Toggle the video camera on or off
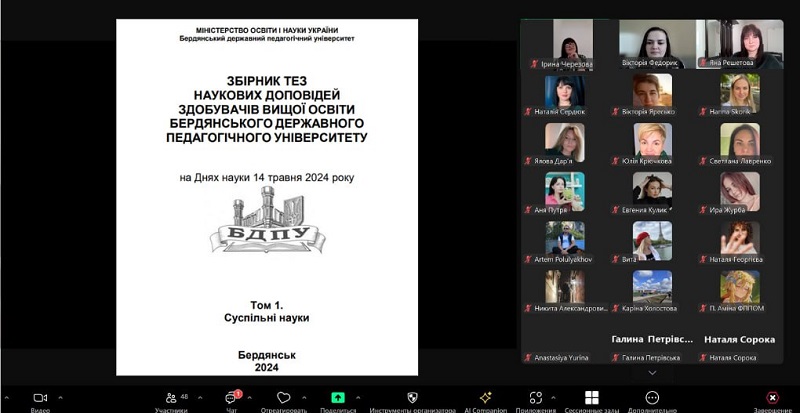Screen dimensions: 800x413 coord(40,397)
